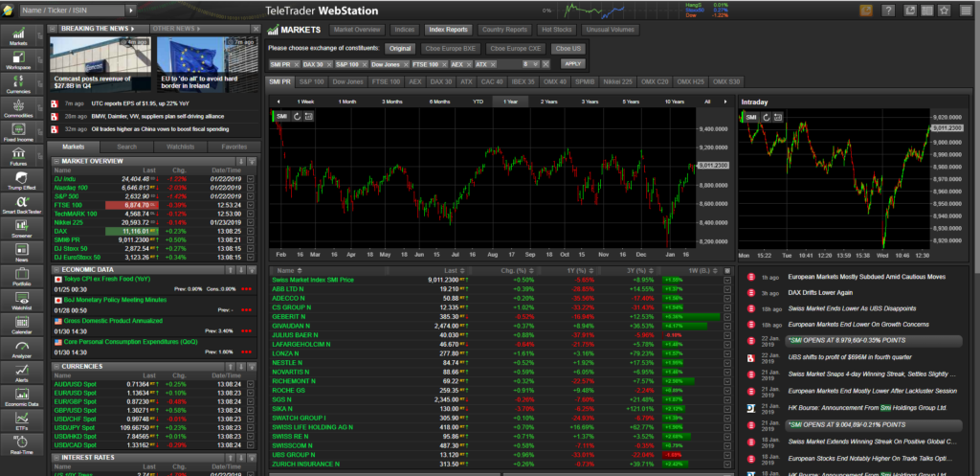Open the Watchlist sidebar icon
The image size is (980, 476).
point(19,301)
